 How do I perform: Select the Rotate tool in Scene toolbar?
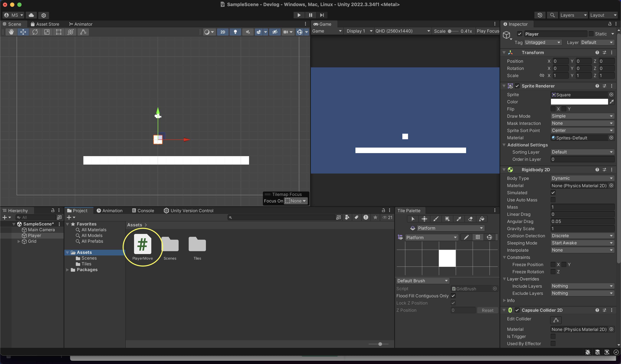35,32
